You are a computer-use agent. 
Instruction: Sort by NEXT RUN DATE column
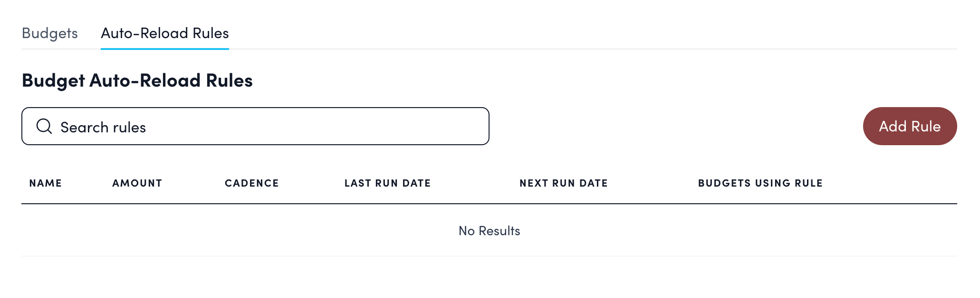[x=563, y=183]
